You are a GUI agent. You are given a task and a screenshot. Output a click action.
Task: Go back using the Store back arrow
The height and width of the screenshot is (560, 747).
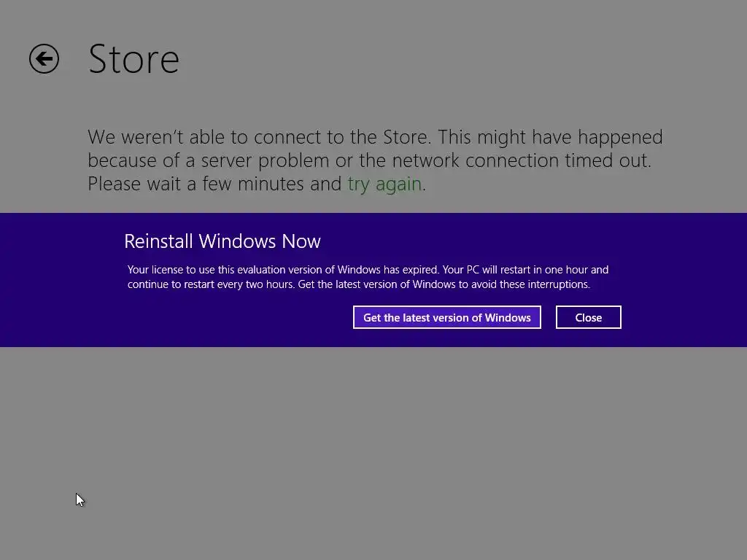[44, 59]
